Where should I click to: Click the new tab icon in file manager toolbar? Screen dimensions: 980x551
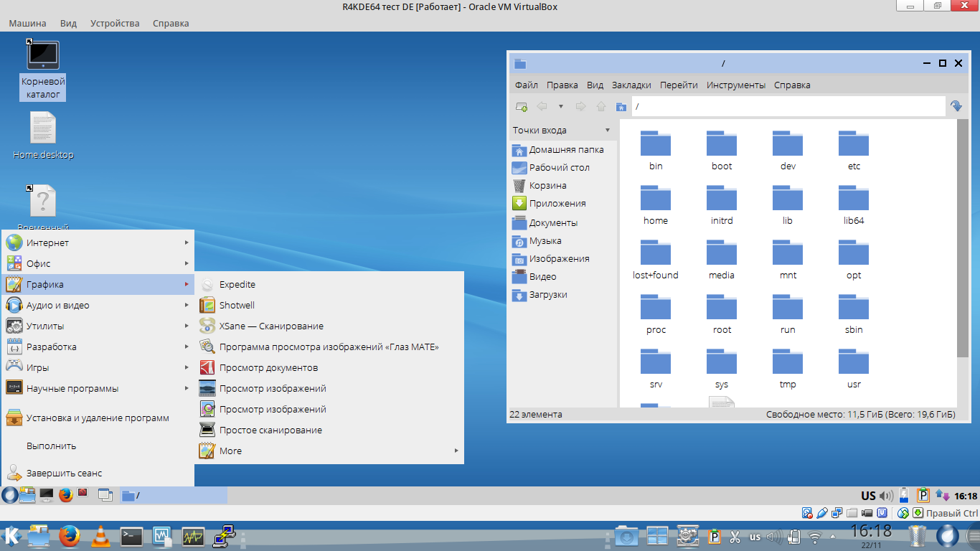(522, 106)
